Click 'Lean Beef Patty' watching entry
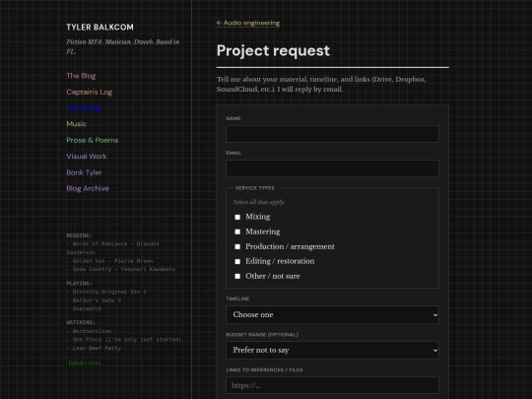The image size is (532, 399). [94, 348]
